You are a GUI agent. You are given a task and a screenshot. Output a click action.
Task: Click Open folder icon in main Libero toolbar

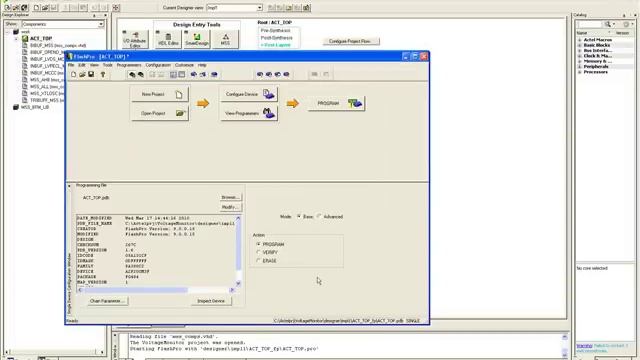pyautogui.click(x=45, y=7)
